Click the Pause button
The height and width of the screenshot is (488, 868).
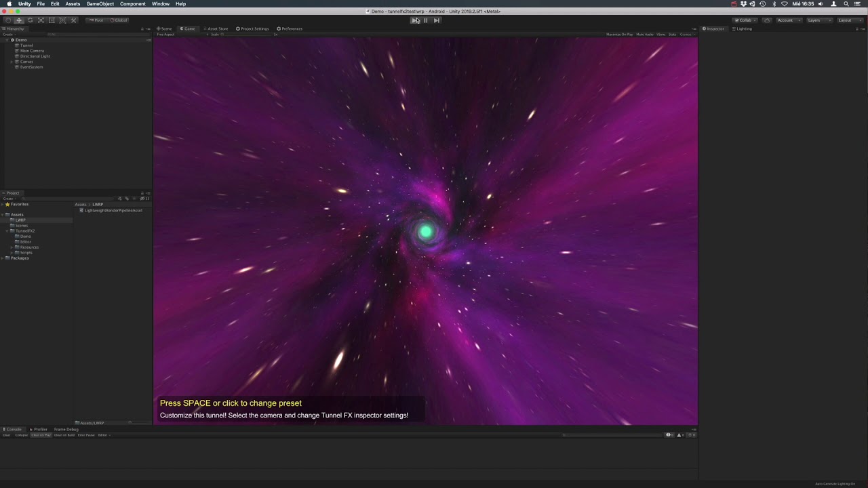[426, 20]
